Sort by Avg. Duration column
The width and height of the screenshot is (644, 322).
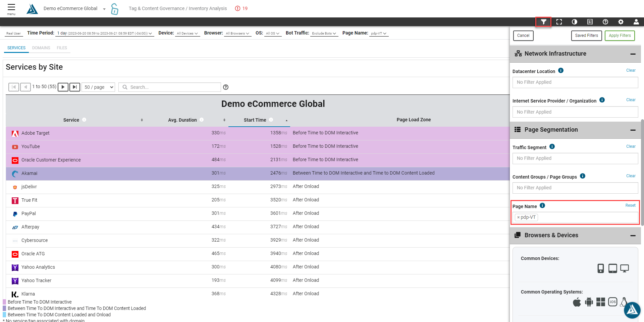tap(224, 120)
